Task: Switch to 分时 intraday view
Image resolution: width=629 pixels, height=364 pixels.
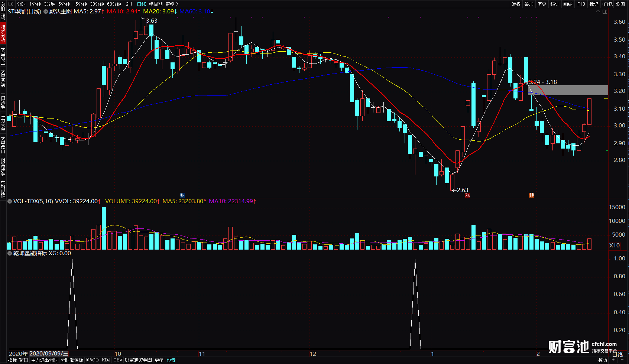Action: pyautogui.click(x=22, y=4)
